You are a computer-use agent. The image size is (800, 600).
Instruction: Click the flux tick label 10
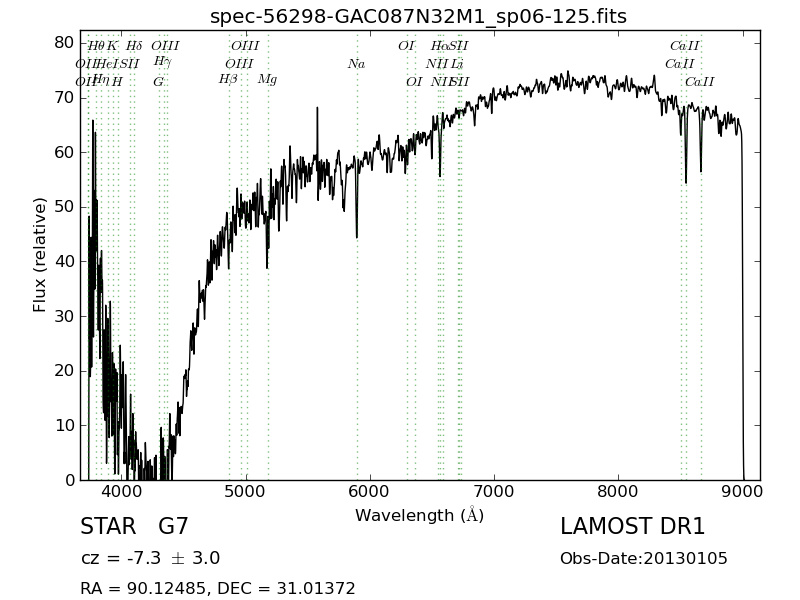click(64, 426)
